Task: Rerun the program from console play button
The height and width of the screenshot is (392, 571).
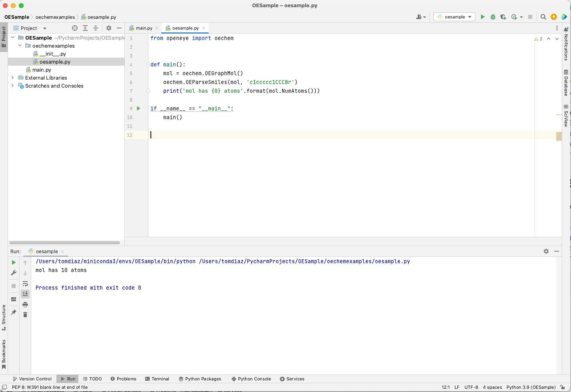Action: 13,262
